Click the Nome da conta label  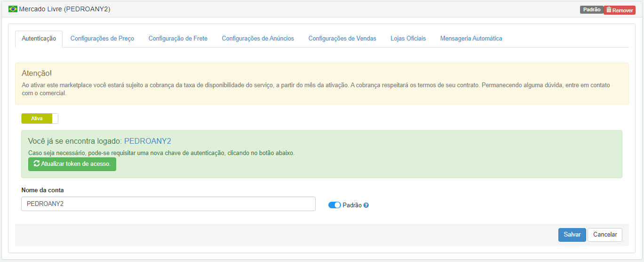[x=42, y=190]
